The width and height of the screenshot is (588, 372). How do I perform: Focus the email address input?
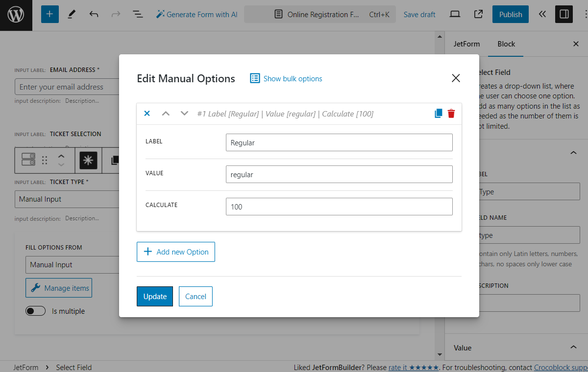coord(67,87)
